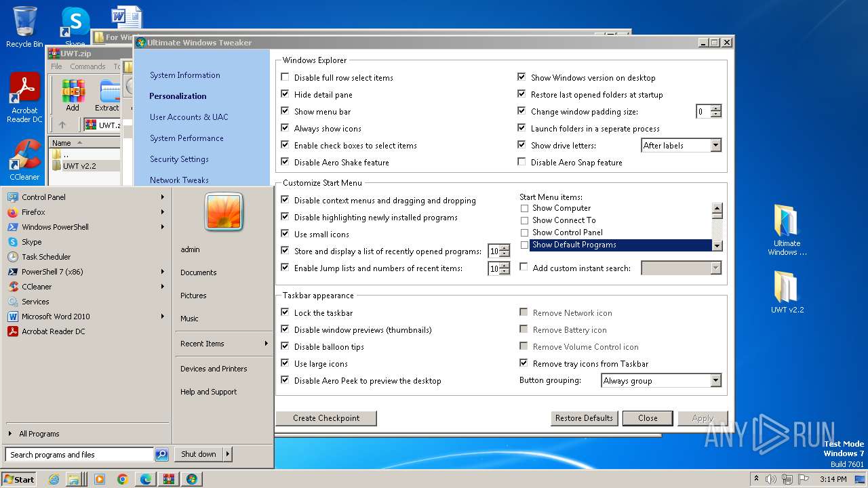Uncheck Remove tray icons from Taskbar
The width and height of the screenshot is (868, 488).
click(x=524, y=363)
